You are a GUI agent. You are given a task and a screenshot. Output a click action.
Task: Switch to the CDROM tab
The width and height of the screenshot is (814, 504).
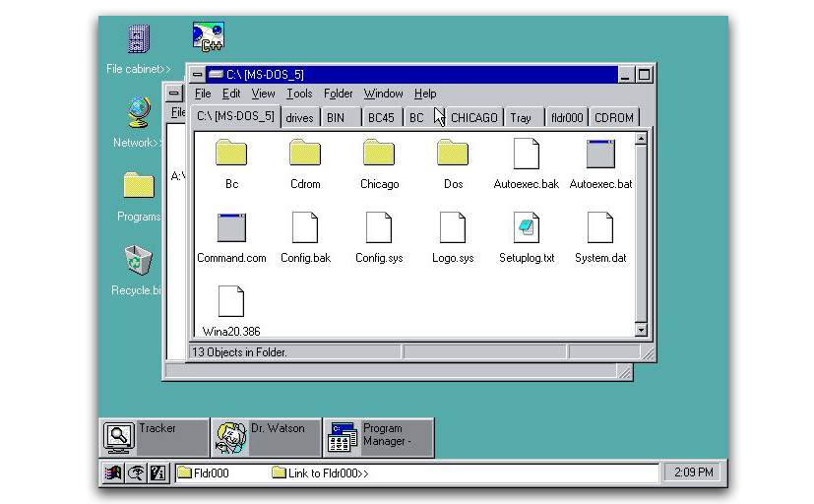[614, 118]
